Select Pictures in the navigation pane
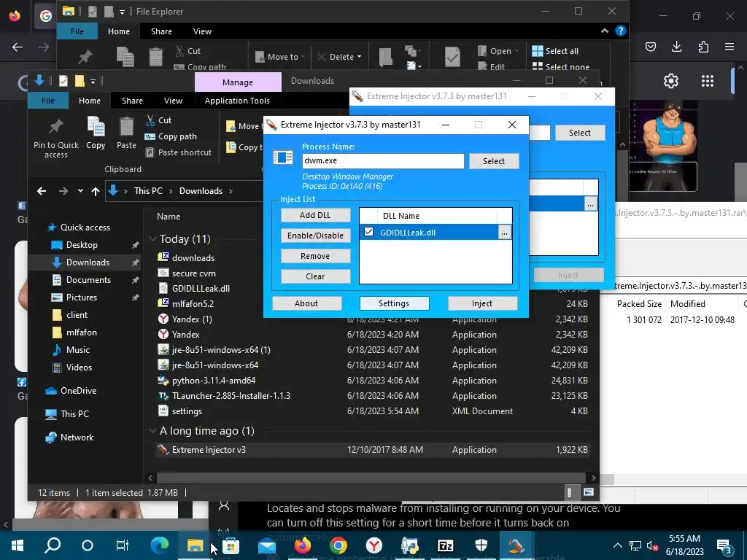The height and width of the screenshot is (560, 747). point(82,297)
